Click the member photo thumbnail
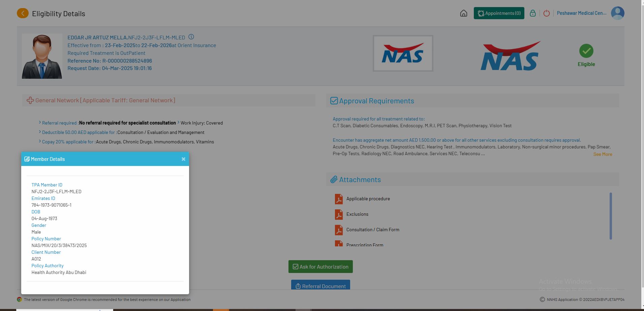The image size is (644, 311). 42,56
